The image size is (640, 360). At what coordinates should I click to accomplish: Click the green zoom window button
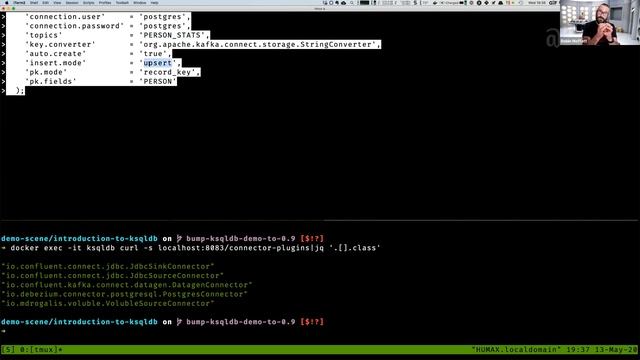click(x=13, y=8)
